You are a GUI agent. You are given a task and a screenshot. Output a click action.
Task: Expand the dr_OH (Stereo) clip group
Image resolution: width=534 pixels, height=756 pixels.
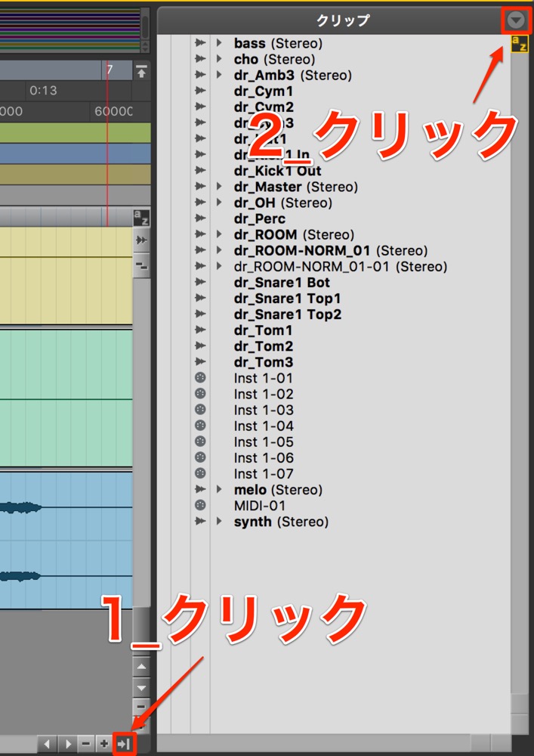click(219, 203)
